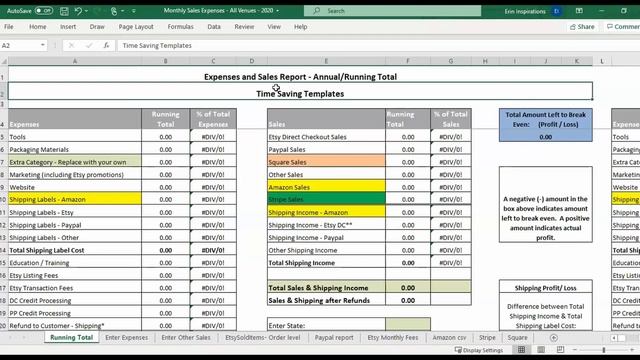The image size is (640, 360).
Task: Click the Undo arrow icon
Action: [x=78, y=11]
